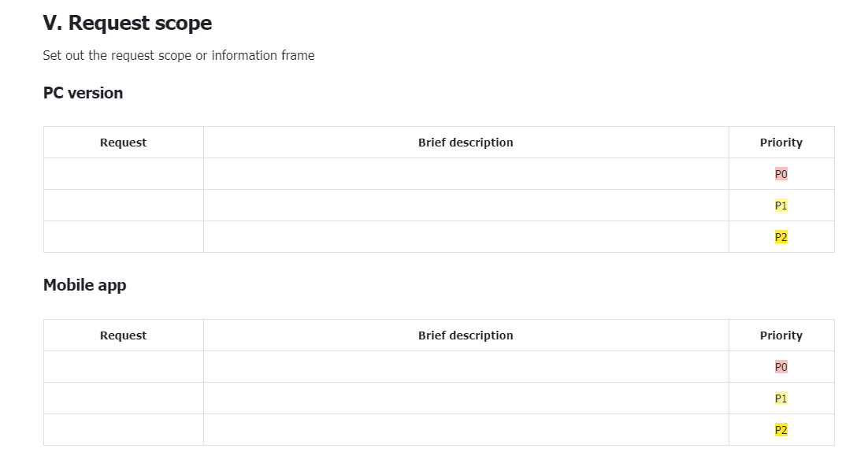The width and height of the screenshot is (868, 467).
Task: Click the Brief description cell in PC version P0 row
Action: pos(466,174)
